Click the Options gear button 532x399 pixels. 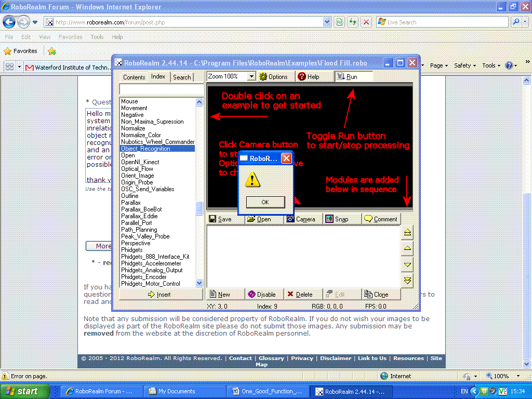pyautogui.click(x=273, y=76)
